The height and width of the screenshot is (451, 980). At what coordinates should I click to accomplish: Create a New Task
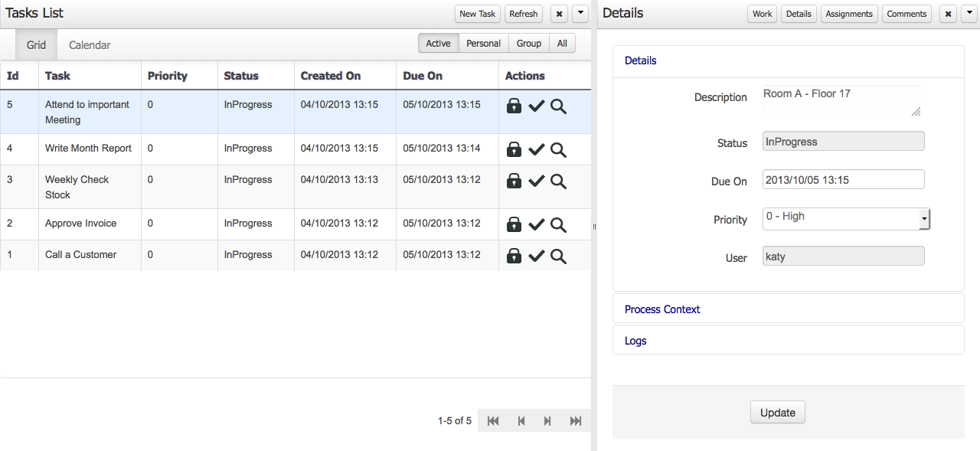(477, 14)
